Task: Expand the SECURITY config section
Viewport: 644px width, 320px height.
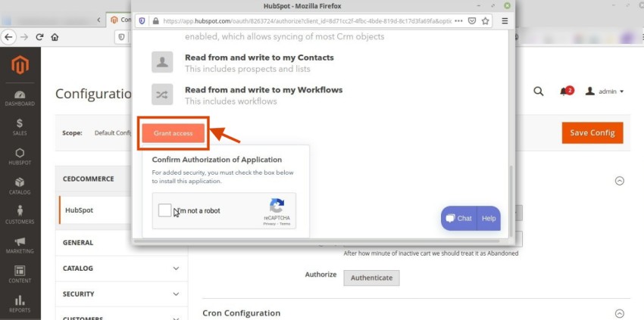Action: (x=121, y=294)
